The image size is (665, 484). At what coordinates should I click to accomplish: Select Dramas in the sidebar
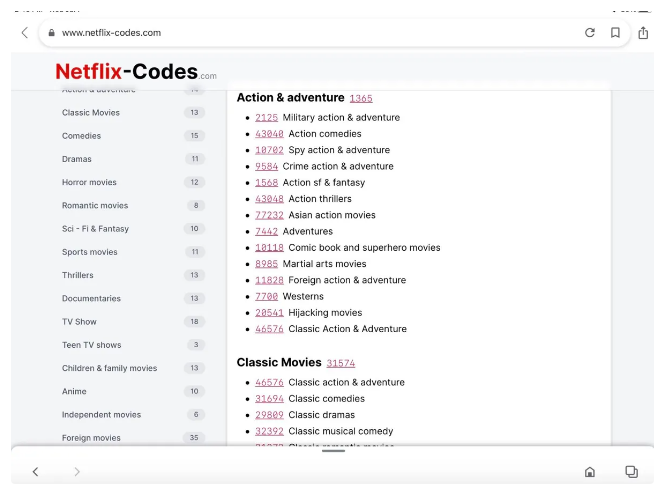click(77, 159)
